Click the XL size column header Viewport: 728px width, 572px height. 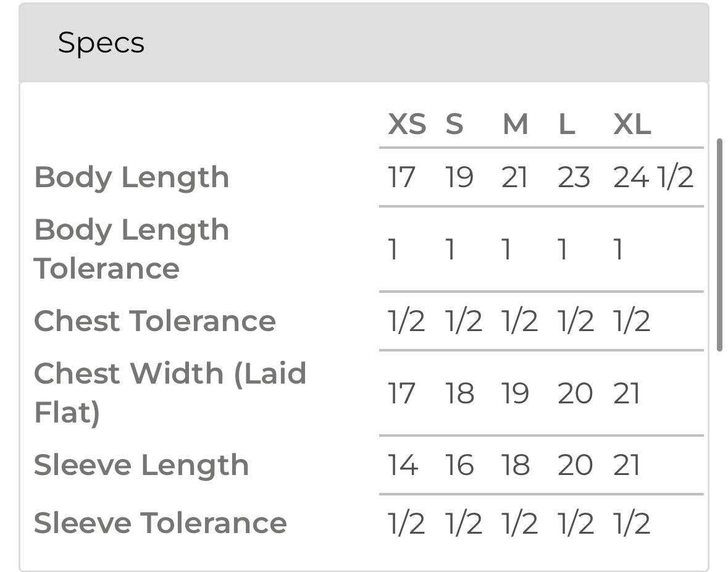(x=632, y=125)
